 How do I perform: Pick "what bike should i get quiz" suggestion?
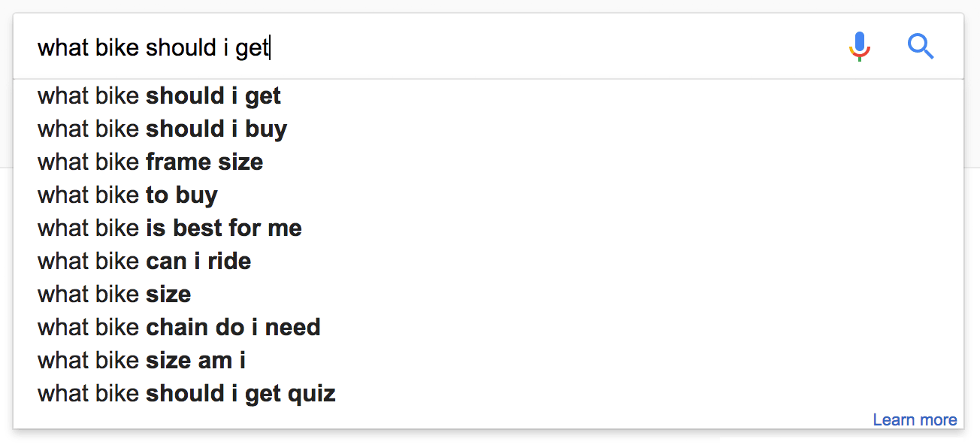pos(186,394)
